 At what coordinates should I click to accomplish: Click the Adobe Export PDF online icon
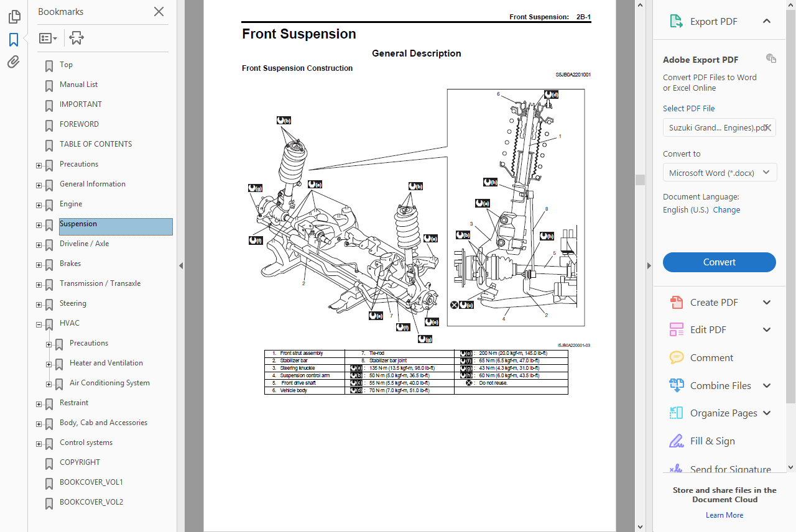coord(771,58)
